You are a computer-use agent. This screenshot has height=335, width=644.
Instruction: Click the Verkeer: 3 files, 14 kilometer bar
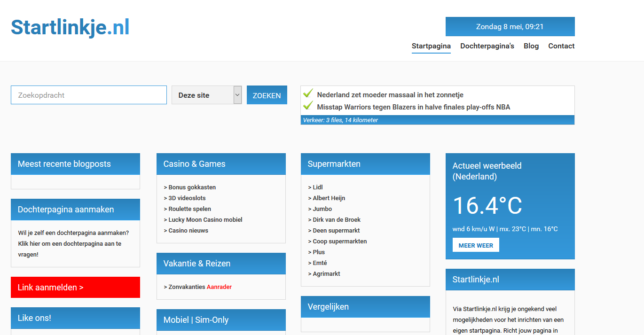(x=438, y=120)
